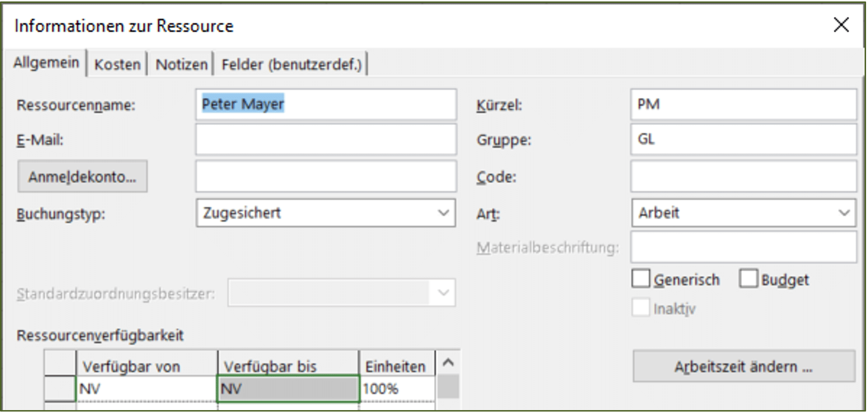The image size is (868, 413).
Task: Click the Anmeldekonto... button
Action: pyautogui.click(x=83, y=177)
